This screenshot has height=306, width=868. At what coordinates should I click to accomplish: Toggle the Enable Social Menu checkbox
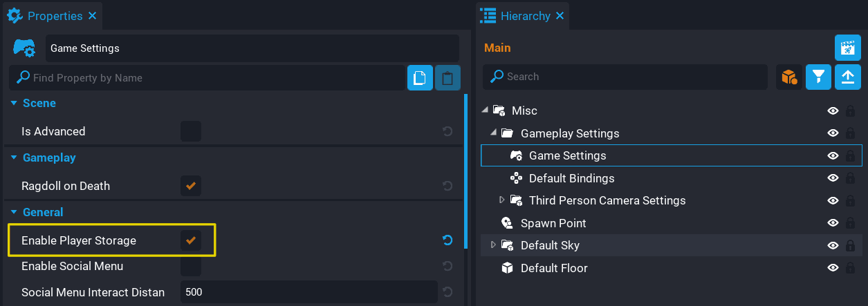tap(191, 266)
